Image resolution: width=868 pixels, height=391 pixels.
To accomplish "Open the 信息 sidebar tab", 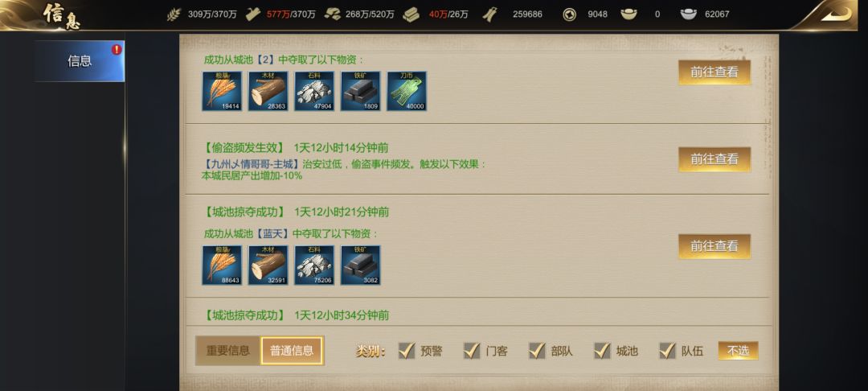I will [x=79, y=61].
